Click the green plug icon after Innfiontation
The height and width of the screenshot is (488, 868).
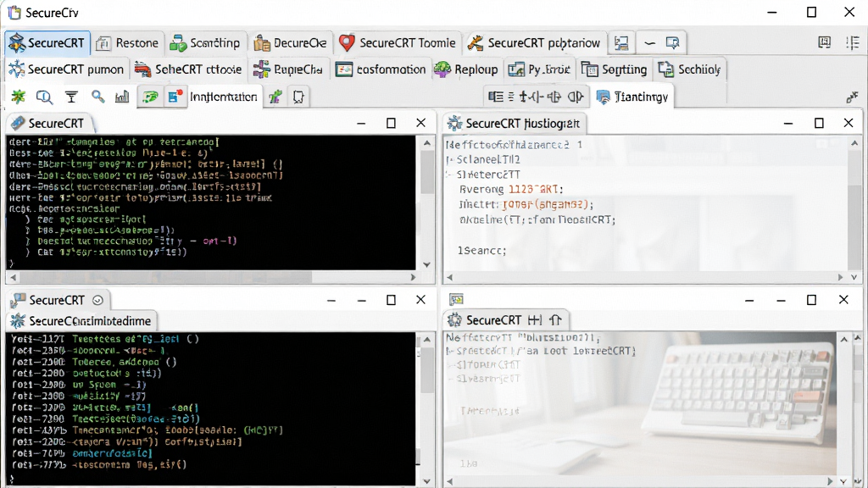pos(275,97)
